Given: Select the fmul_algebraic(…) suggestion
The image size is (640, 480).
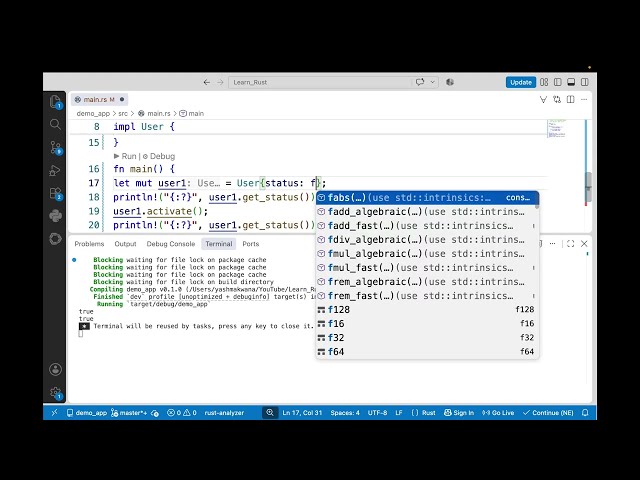Looking at the screenshot, I should click(427, 253).
